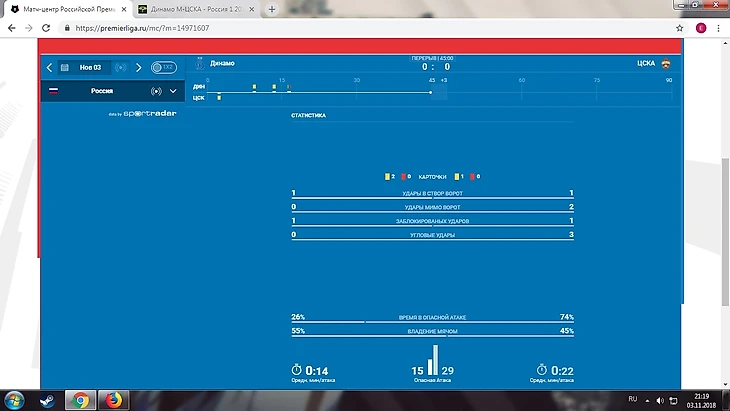
Task: Click the live broadcast icon beside the date
Action: [x=121, y=67]
